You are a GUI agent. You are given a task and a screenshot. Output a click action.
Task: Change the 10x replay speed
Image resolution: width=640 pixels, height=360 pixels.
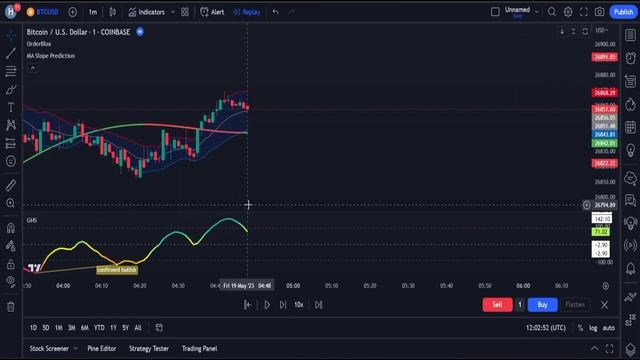pyautogui.click(x=299, y=305)
